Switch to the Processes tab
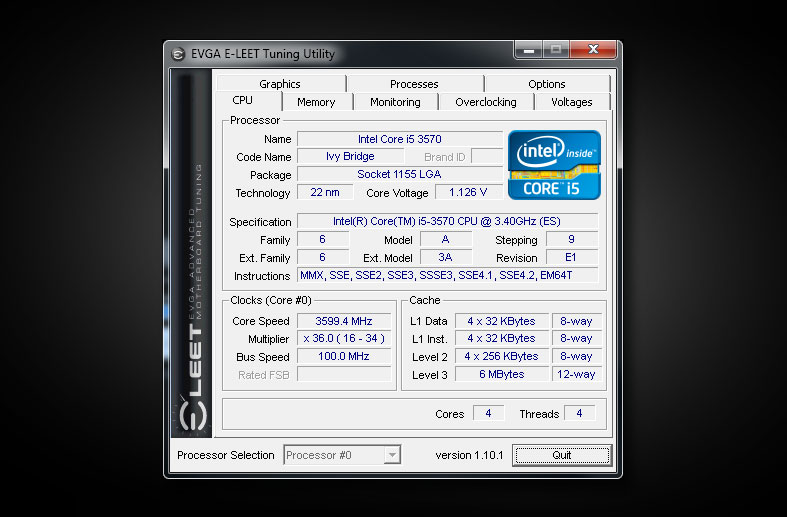The image size is (787, 517). pos(415,84)
